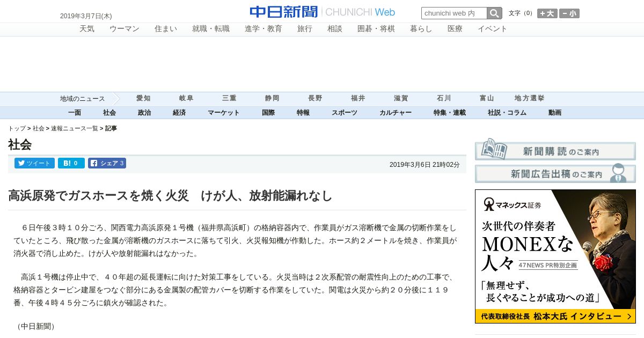Go to the 経済 section

click(x=179, y=113)
